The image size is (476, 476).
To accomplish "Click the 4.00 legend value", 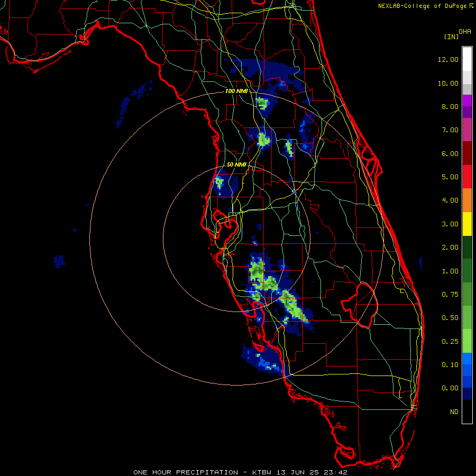I will tap(450, 200).
